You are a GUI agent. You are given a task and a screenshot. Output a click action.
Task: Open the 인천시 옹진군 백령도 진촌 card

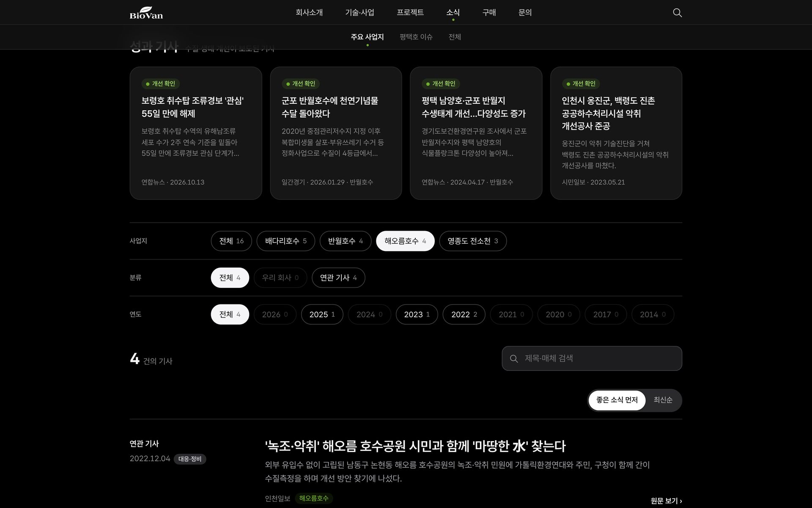[616, 133]
